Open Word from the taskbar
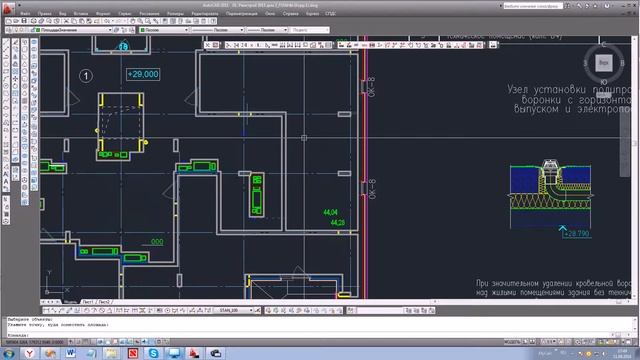This screenshot has height=360, width=640. [71, 353]
